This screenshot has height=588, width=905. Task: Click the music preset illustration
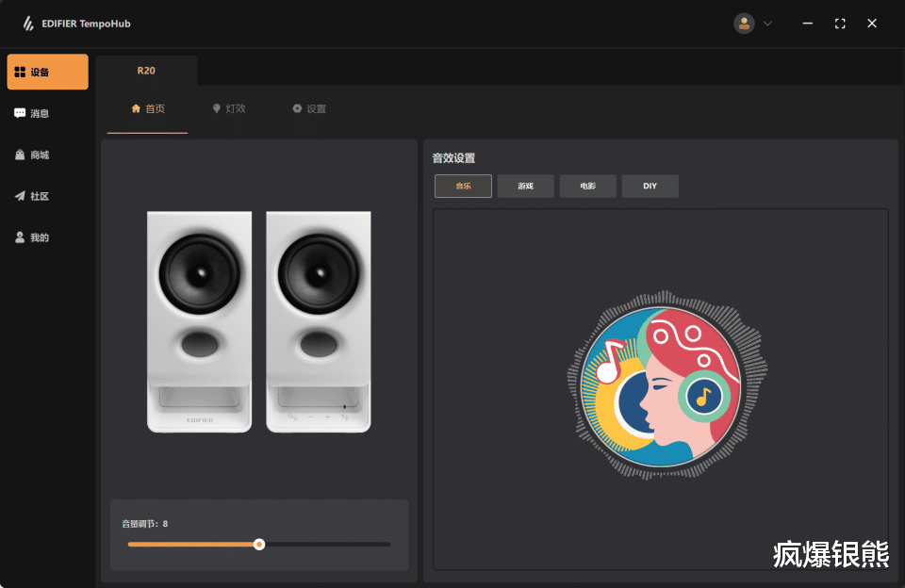point(667,385)
